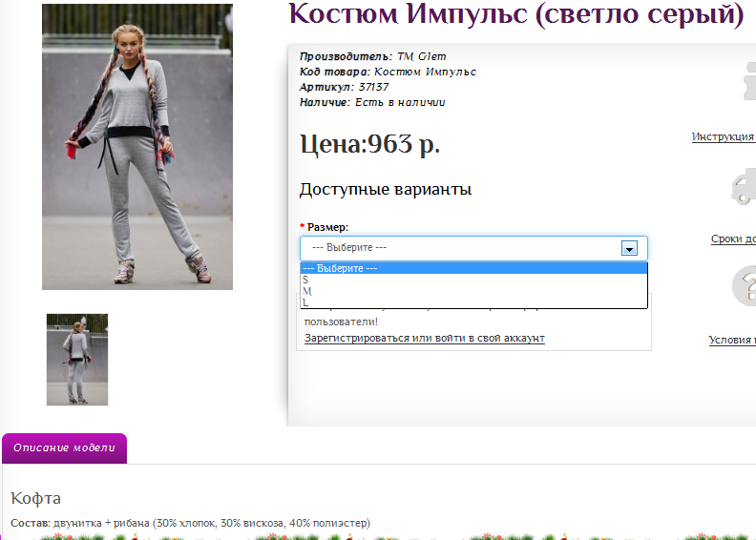Click the info icon beside product details
The width and height of the screenshot is (756, 540).
748,81
